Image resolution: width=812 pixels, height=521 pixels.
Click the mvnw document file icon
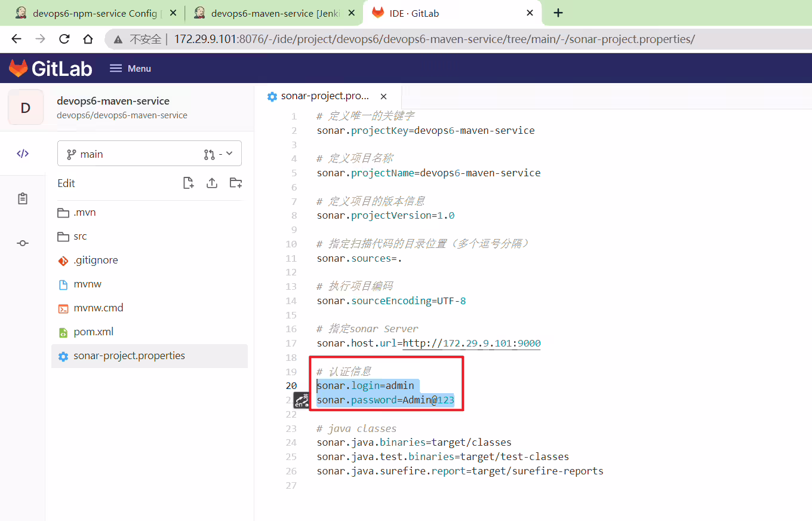tap(63, 284)
